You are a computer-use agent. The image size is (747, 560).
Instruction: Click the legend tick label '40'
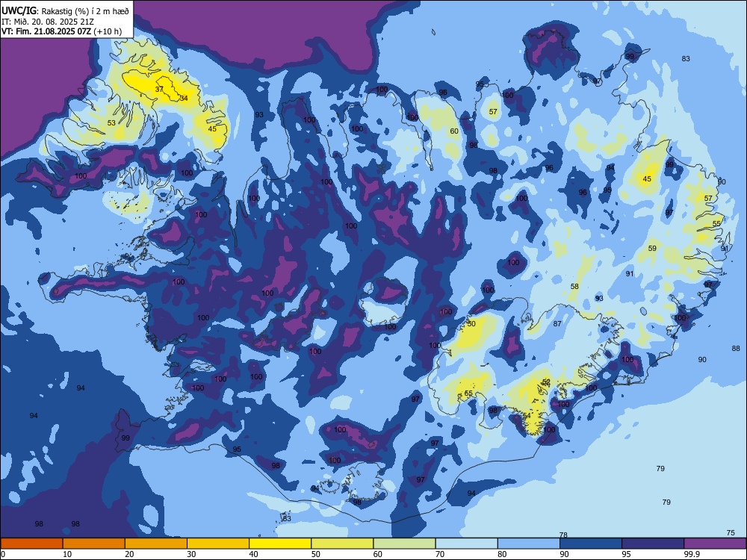coord(253,554)
